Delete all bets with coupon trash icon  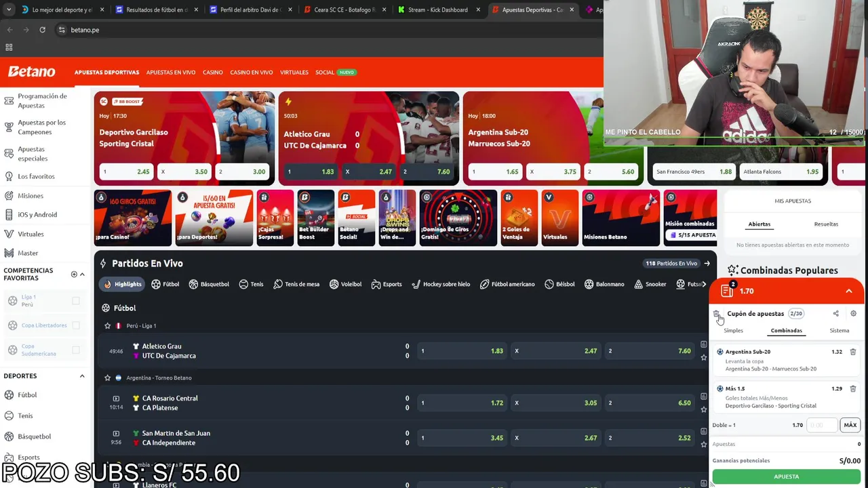(717, 314)
